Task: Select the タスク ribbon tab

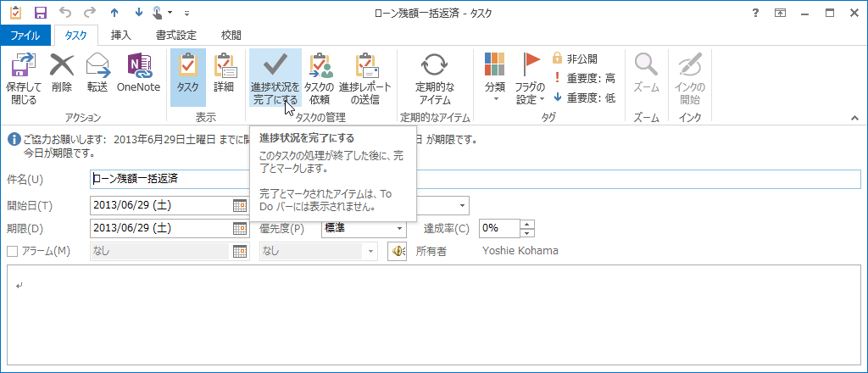Action: click(75, 36)
